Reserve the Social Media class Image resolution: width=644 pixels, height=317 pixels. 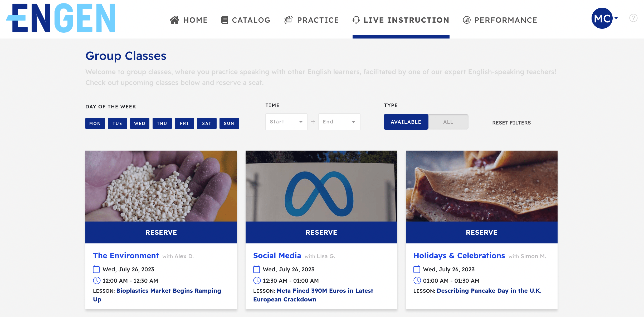click(321, 232)
